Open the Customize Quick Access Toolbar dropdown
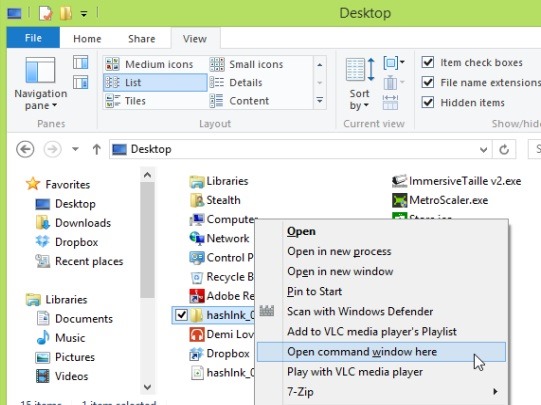This screenshot has height=405, width=541. coord(84,14)
